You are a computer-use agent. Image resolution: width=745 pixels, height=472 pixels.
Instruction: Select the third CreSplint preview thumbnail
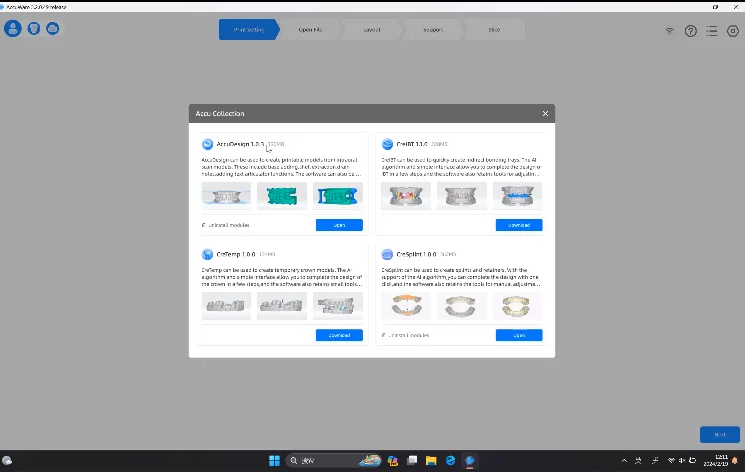517,305
